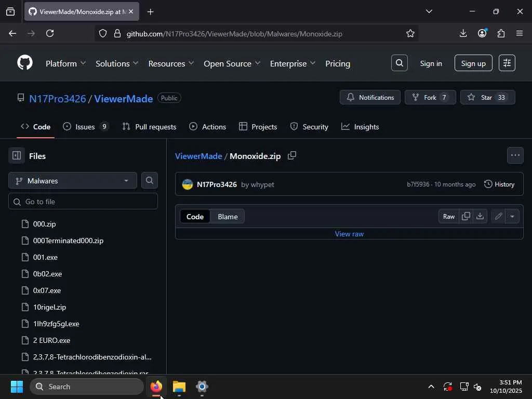The width and height of the screenshot is (532, 399).
Task: Copy file path next to Monoxide.zip
Action: (x=292, y=156)
